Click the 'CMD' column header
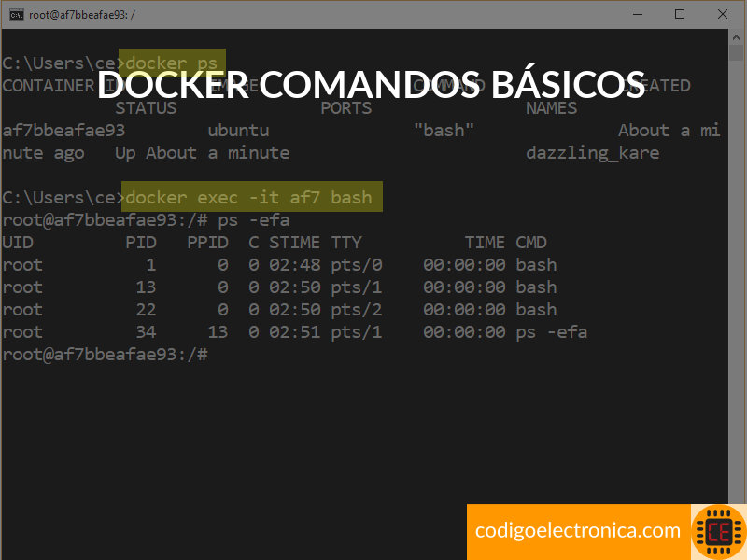747x560 pixels. tap(531, 243)
